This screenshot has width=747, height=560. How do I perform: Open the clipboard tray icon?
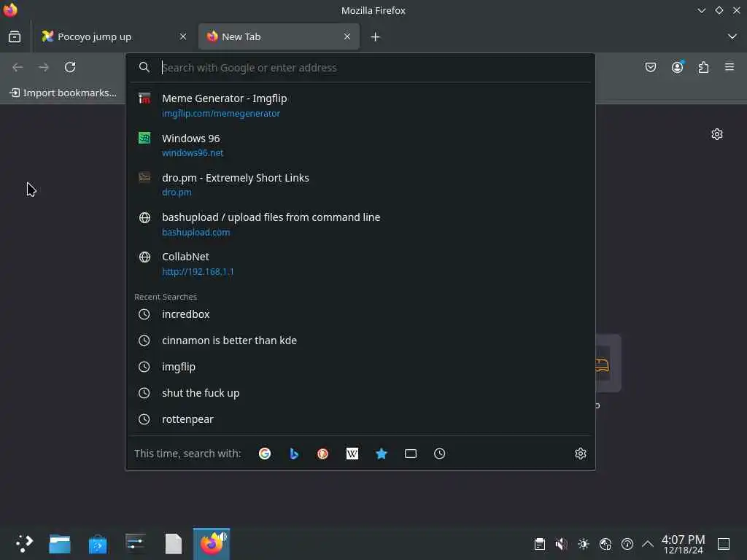(539, 544)
